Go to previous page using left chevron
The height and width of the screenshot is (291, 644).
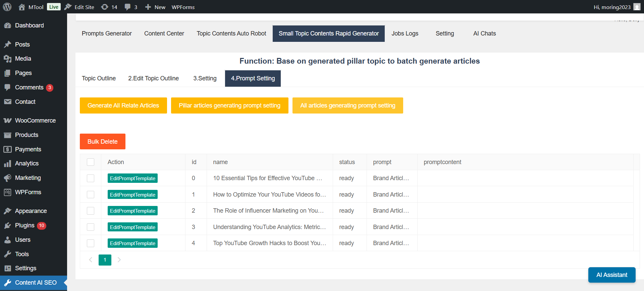tap(91, 260)
